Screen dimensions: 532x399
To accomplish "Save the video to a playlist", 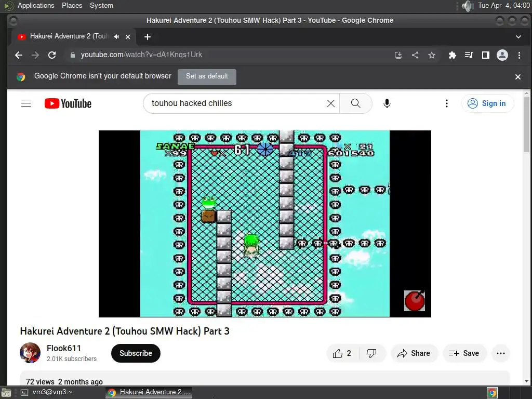I will 464,353.
